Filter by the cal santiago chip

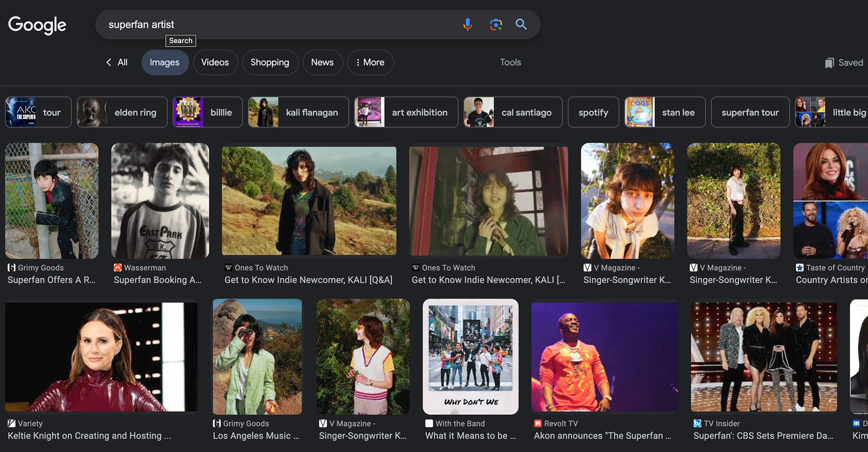pos(513,112)
